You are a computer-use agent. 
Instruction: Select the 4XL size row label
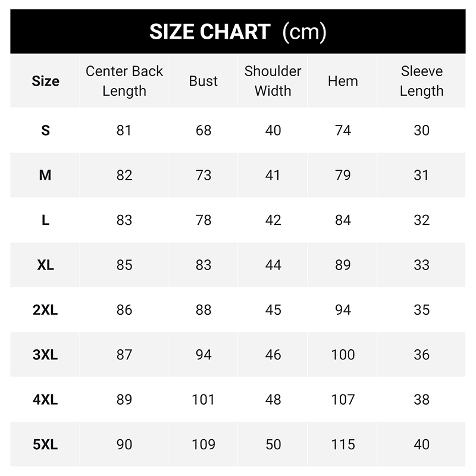[45, 399]
